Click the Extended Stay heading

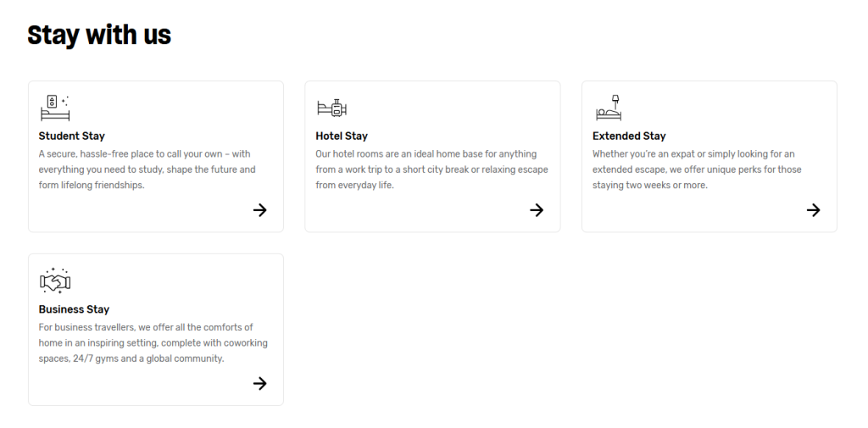click(x=629, y=136)
